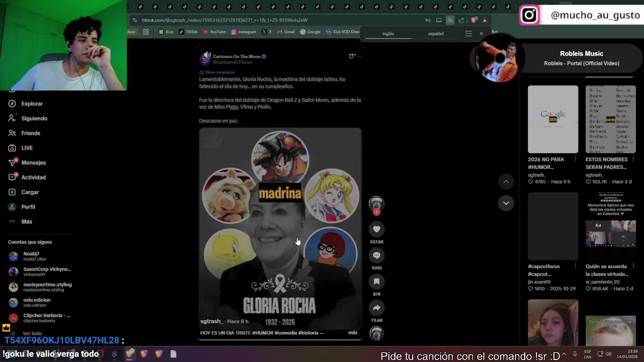Screen dimensions: 644x362
Task: Show hidden system tray icons chevron
Action: [x=564, y=354]
